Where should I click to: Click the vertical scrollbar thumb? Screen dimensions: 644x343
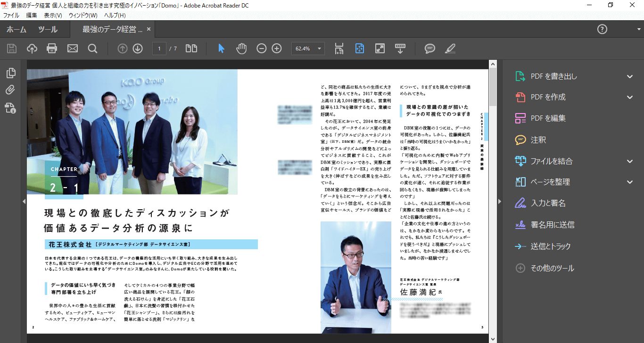[493, 86]
